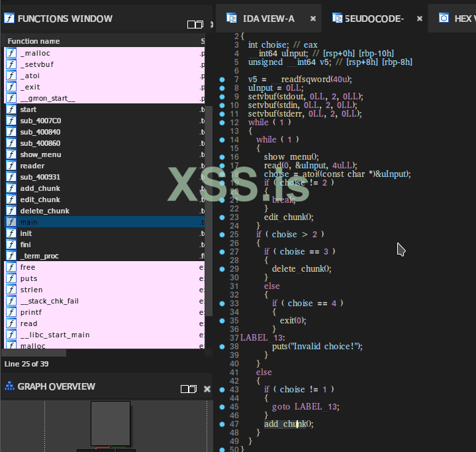Select the _atoi function icon
Screen dimensions: 476x452
[x=11, y=76]
